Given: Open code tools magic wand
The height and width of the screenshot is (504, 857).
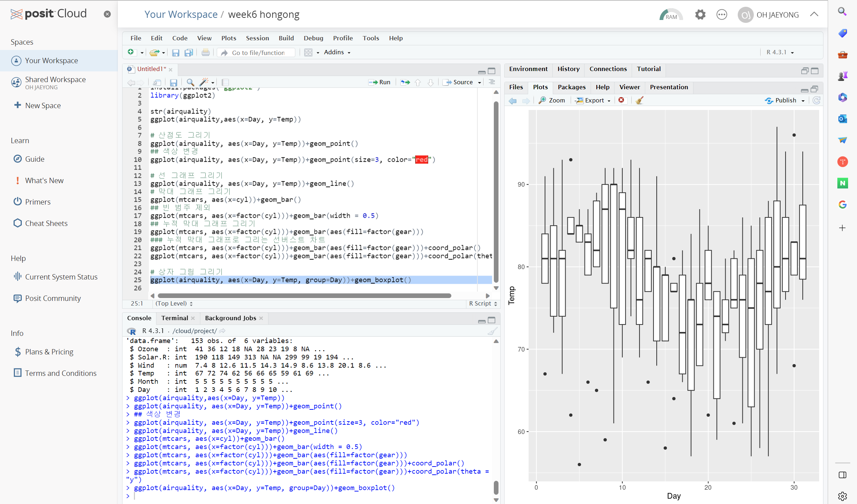Looking at the screenshot, I should 204,82.
